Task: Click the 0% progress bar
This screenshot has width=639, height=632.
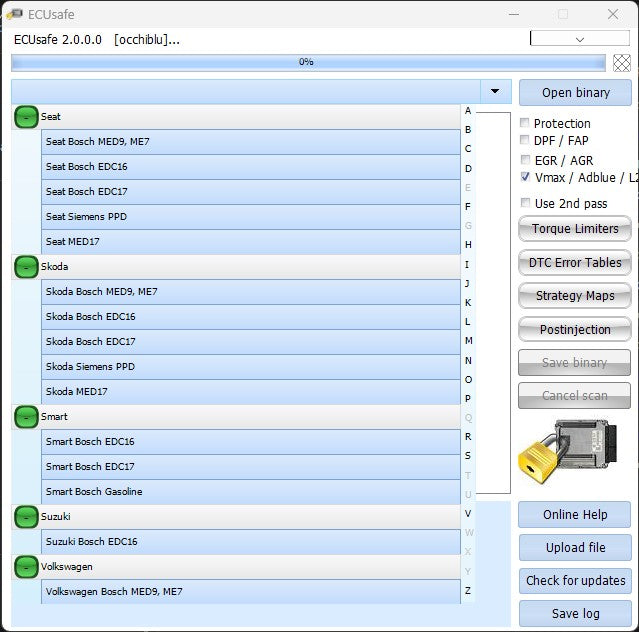Action: pyautogui.click(x=308, y=62)
